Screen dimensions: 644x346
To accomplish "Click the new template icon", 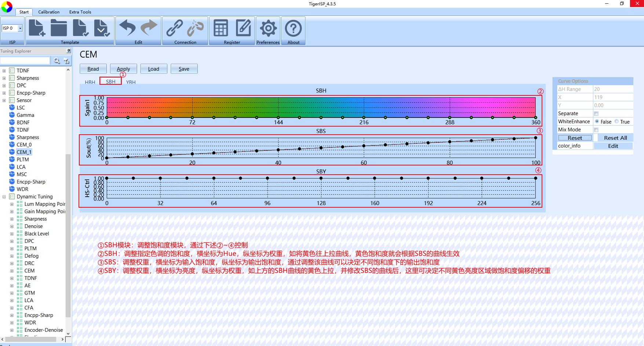I will [x=37, y=28].
